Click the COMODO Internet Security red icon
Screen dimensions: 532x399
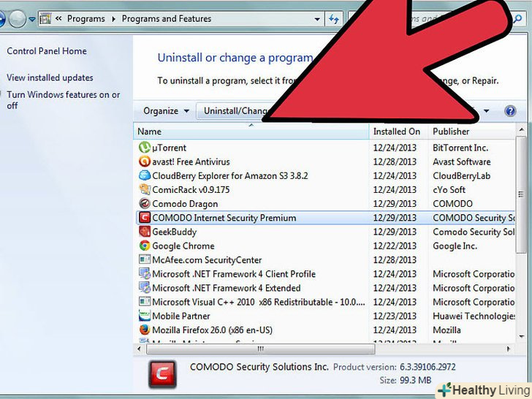145,218
